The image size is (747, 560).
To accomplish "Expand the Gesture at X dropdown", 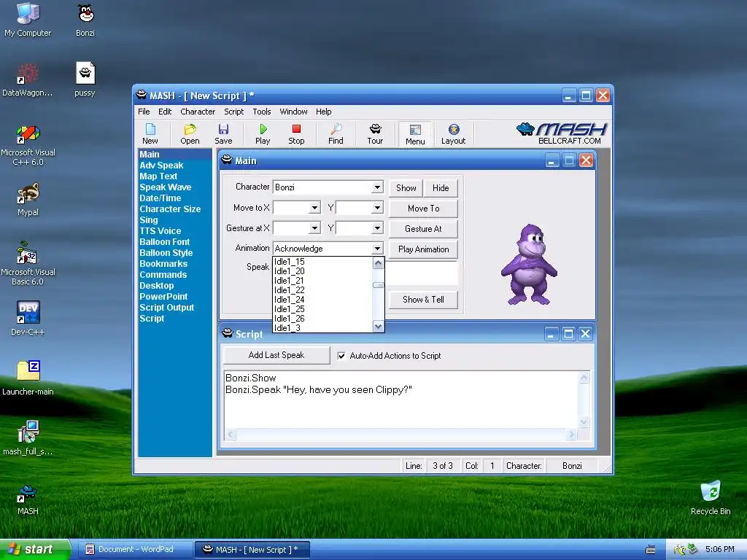I will pyautogui.click(x=314, y=228).
